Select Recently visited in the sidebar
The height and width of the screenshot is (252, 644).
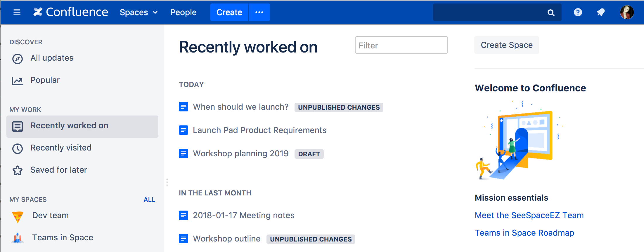pyautogui.click(x=61, y=148)
